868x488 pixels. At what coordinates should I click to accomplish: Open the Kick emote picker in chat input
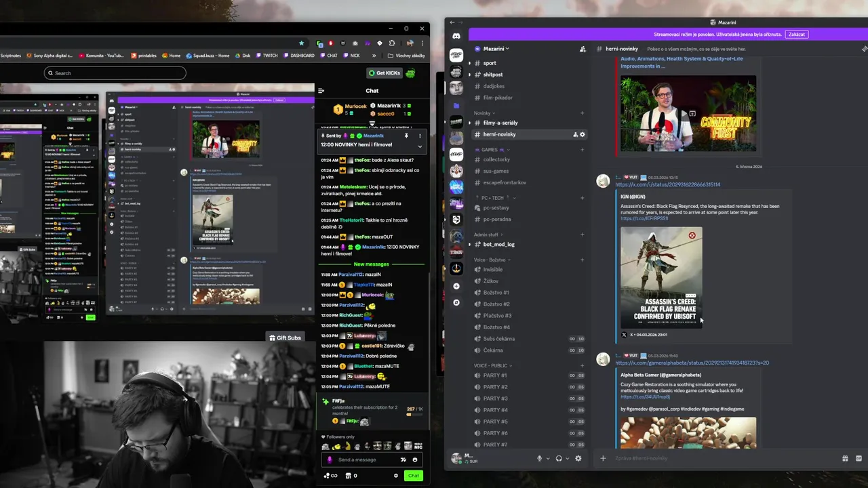coord(415,460)
